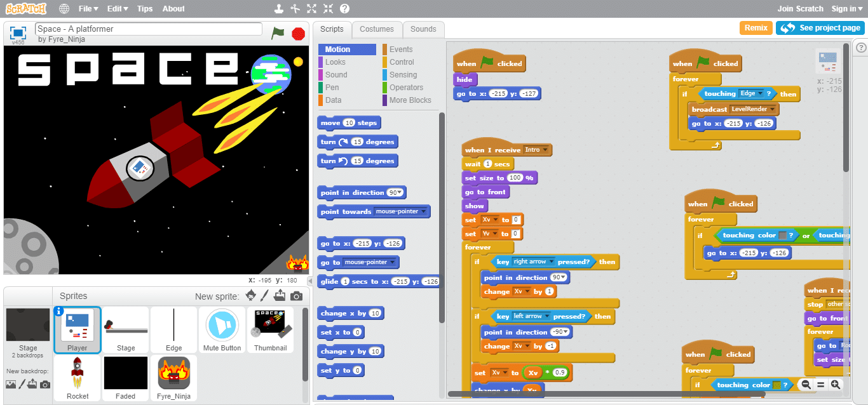Choose new sprite from library

pos(250,295)
